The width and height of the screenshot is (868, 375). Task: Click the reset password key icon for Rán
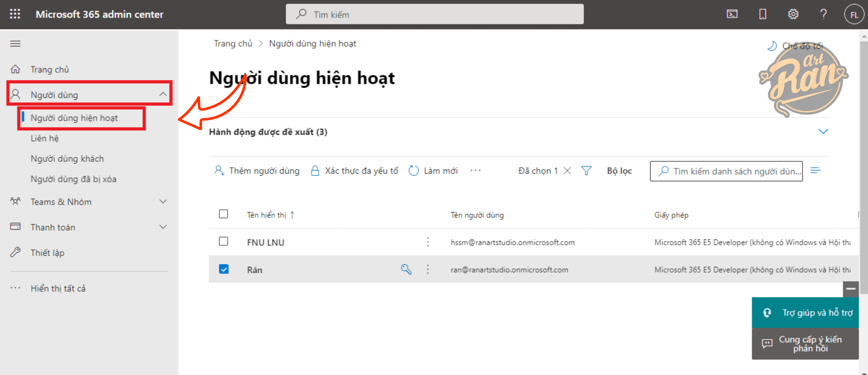pyautogui.click(x=406, y=269)
